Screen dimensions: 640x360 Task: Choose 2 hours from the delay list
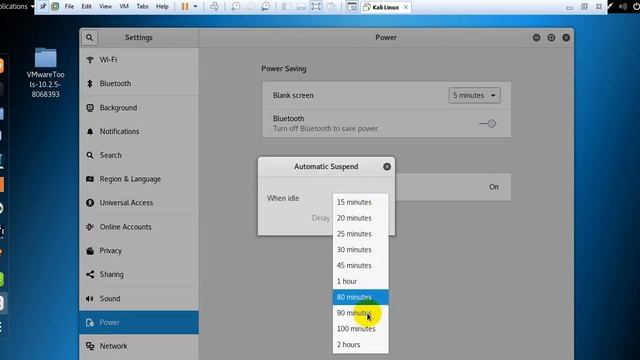point(360,344)
